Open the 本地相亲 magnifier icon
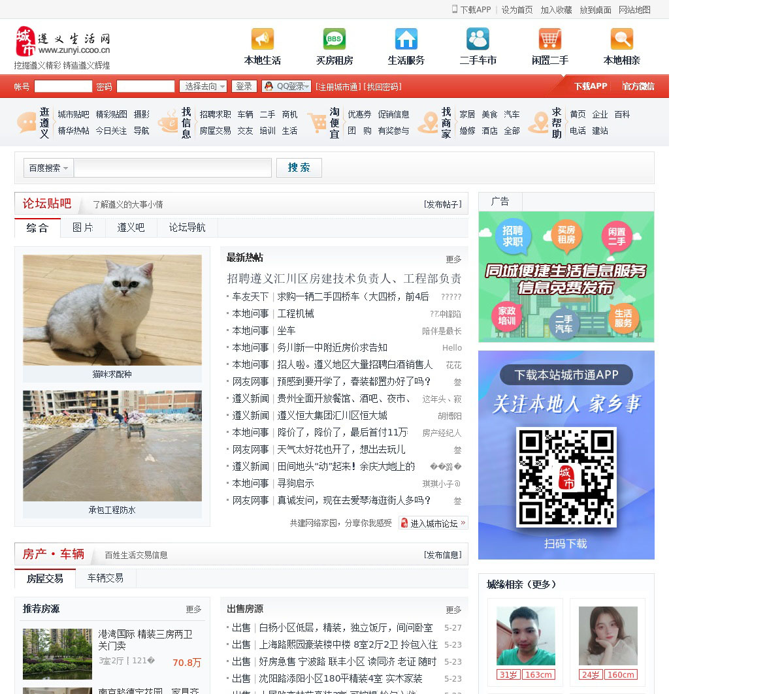This screenshot has width=784, height=694. [621, 39]
